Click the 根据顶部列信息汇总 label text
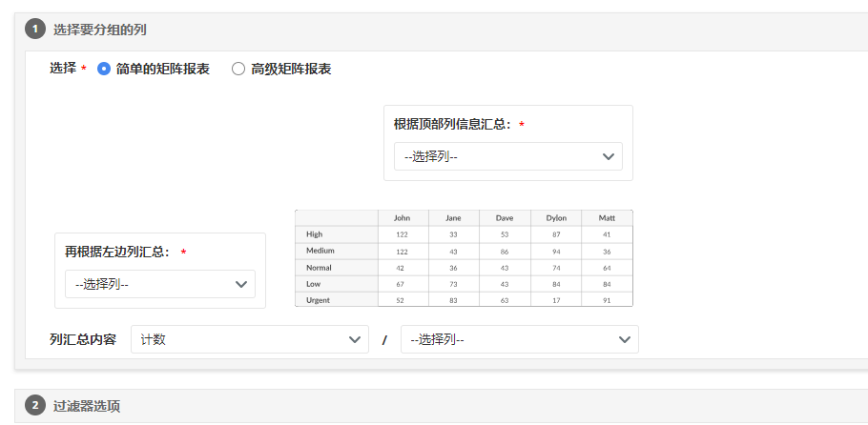The height and width of the screenshot is (425, 868). (452, 124)
